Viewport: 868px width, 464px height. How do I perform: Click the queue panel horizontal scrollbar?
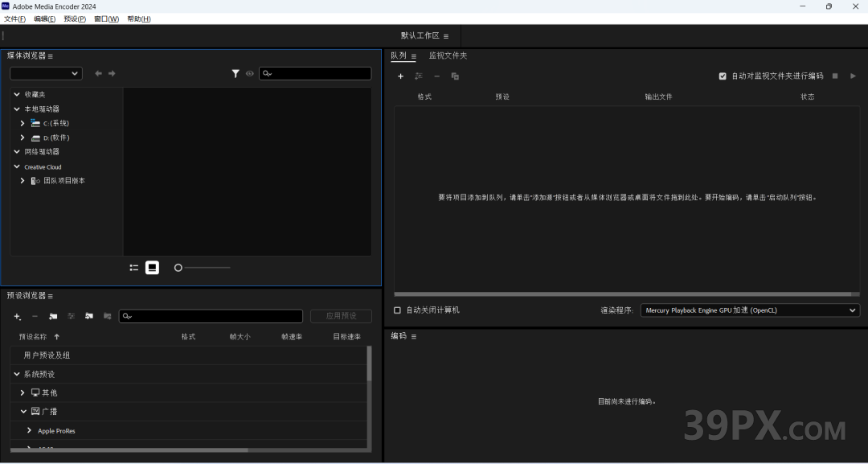coord(623,294)
